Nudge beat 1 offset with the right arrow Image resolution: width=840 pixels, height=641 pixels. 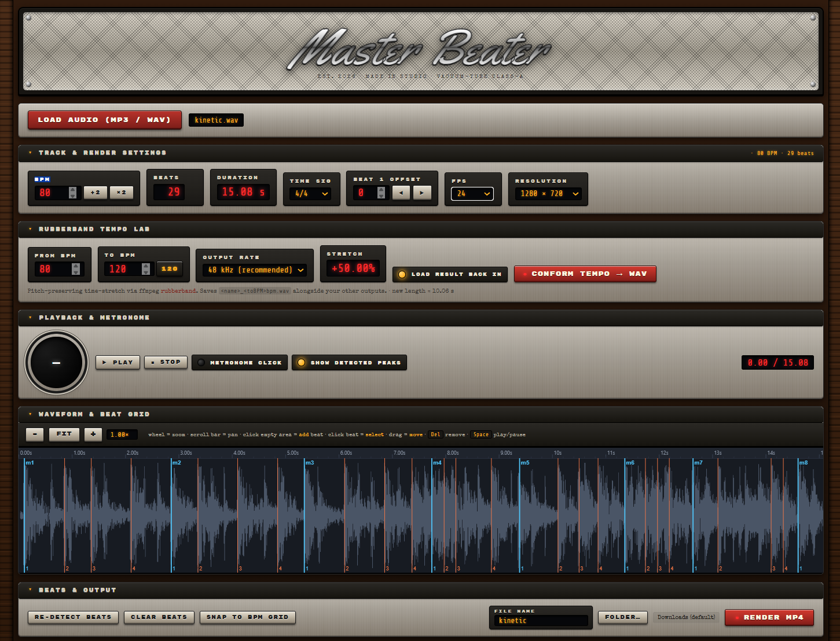pos(422,193)
